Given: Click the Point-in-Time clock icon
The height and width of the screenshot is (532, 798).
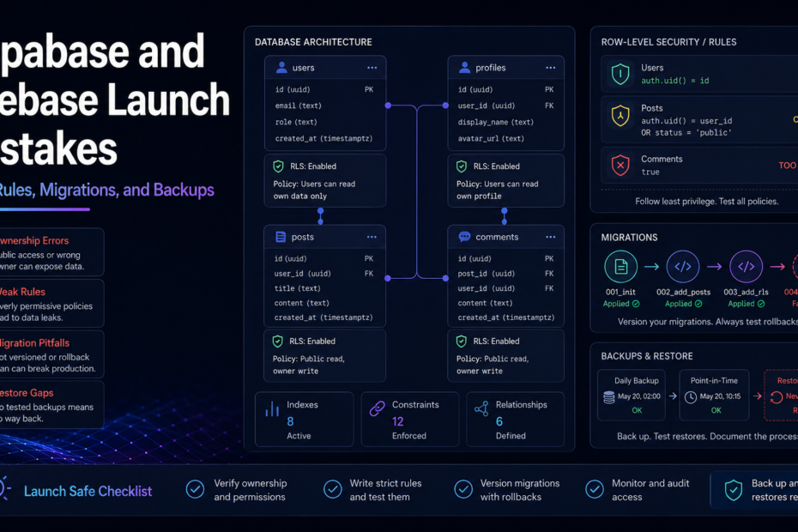Looking at the screenshot, I should coord(691,397).
